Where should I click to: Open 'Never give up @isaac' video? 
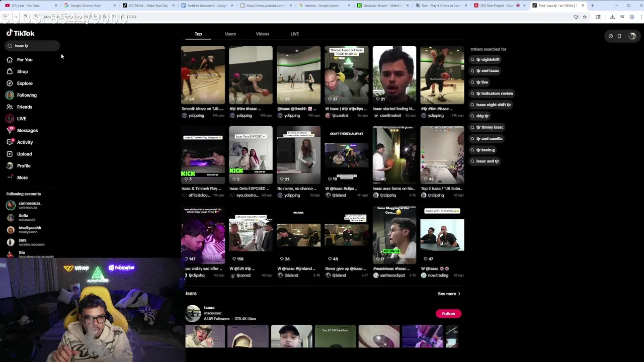click(346, 235)
